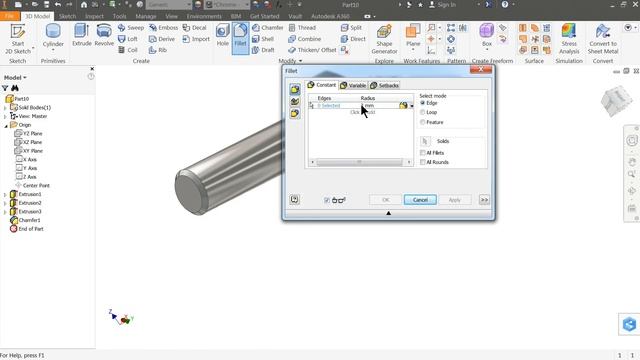
Task: Enable All Rounds checkbox
Action: click(x=423, y=162)
